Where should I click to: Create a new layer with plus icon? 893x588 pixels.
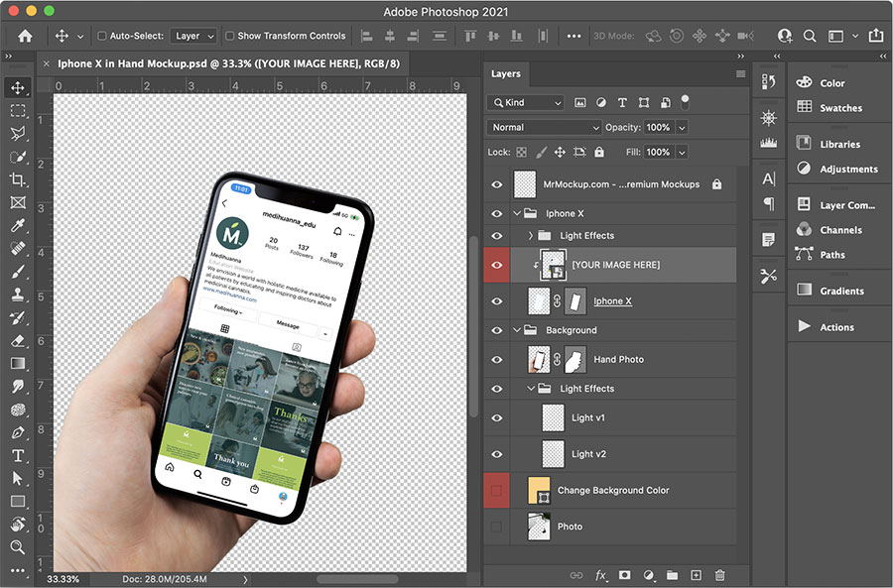[x=696, y=575]
